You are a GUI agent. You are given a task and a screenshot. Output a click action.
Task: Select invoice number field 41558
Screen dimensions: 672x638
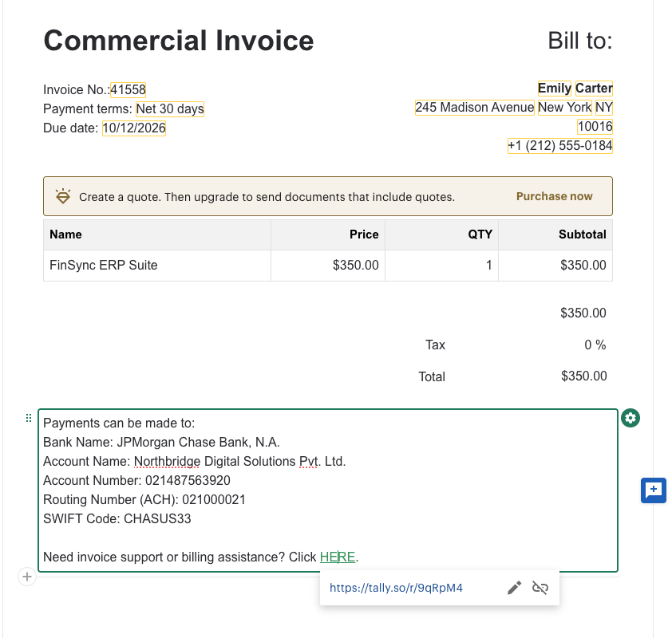click(x=128, y=89)
